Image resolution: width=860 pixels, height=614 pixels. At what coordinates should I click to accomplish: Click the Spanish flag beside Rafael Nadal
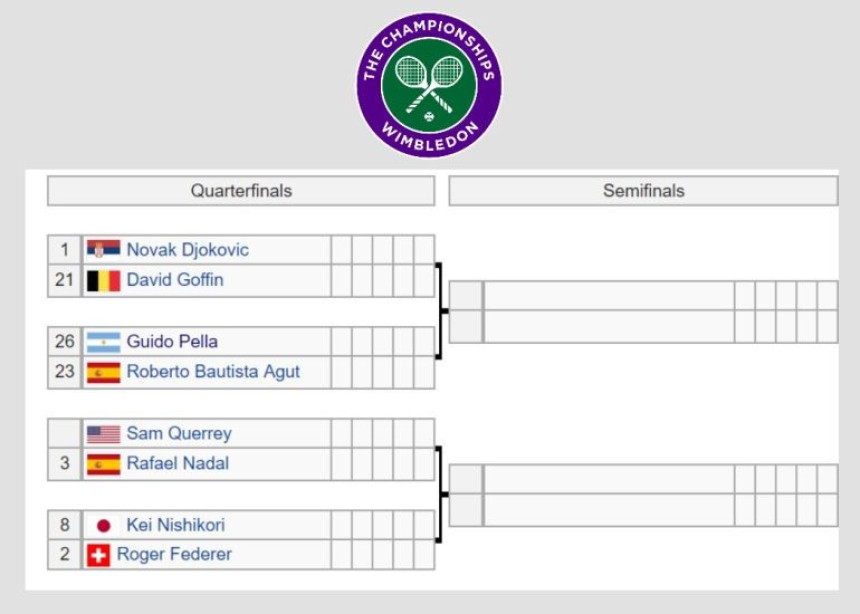[104, 464]
